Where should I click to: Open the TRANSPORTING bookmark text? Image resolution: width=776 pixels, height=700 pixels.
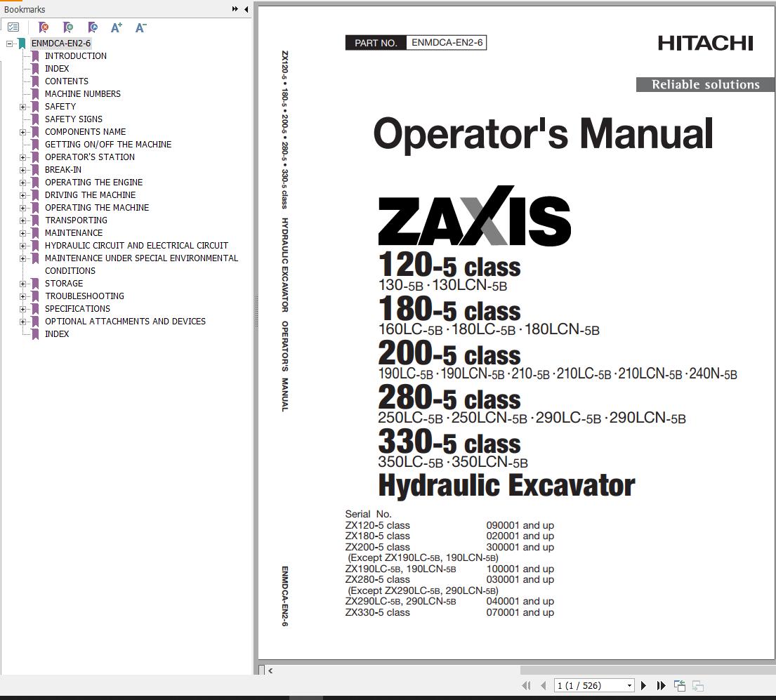[76, 220]
